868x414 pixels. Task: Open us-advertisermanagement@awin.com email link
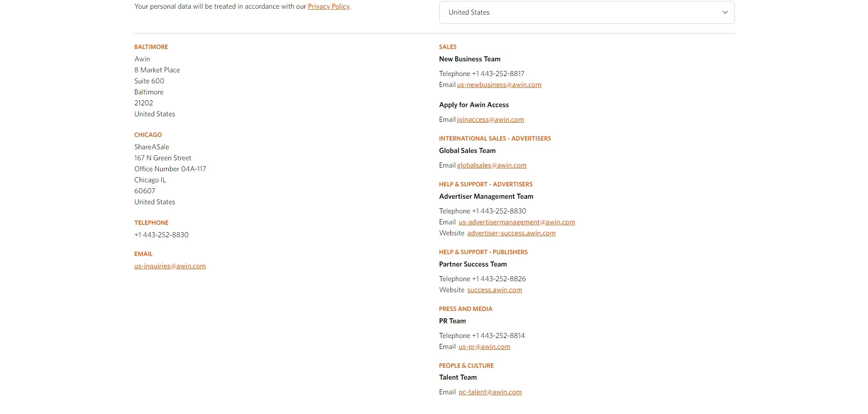coord(517,222)
